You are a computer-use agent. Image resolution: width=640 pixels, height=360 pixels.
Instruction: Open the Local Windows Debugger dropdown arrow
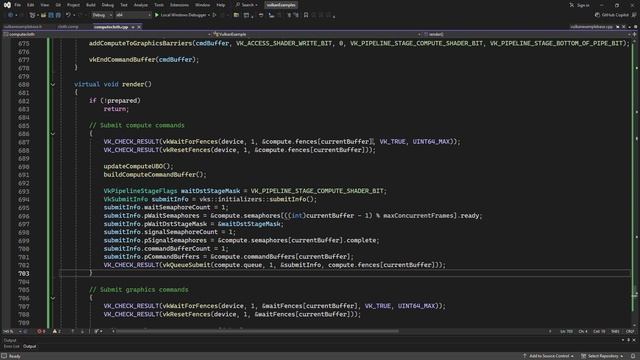click(209, 15)
